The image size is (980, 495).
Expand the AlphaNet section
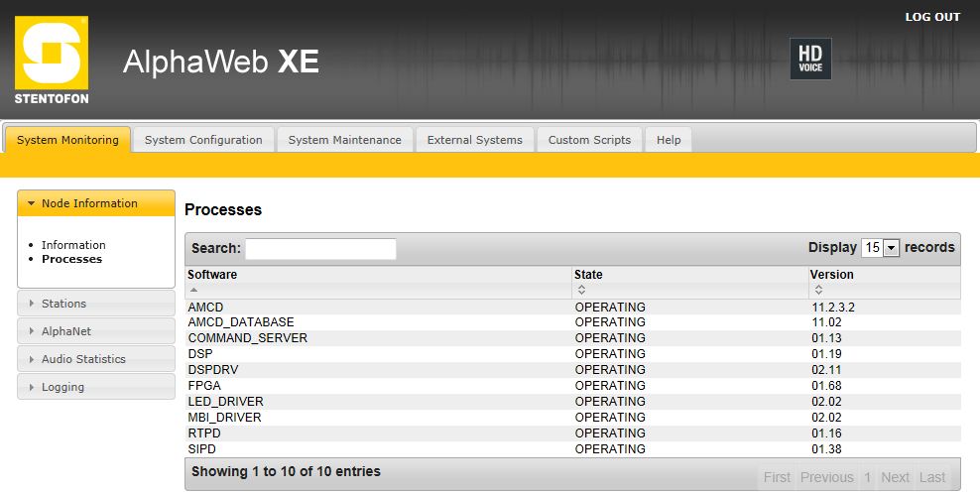pyautogui.click(x=96, y=331)
